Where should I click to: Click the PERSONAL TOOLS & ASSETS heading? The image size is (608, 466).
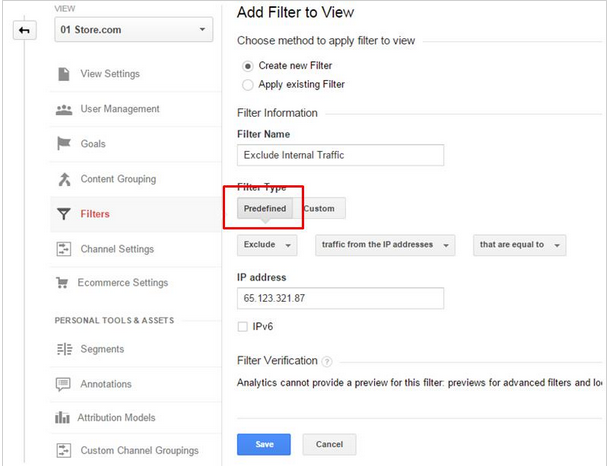coord(114,321)
